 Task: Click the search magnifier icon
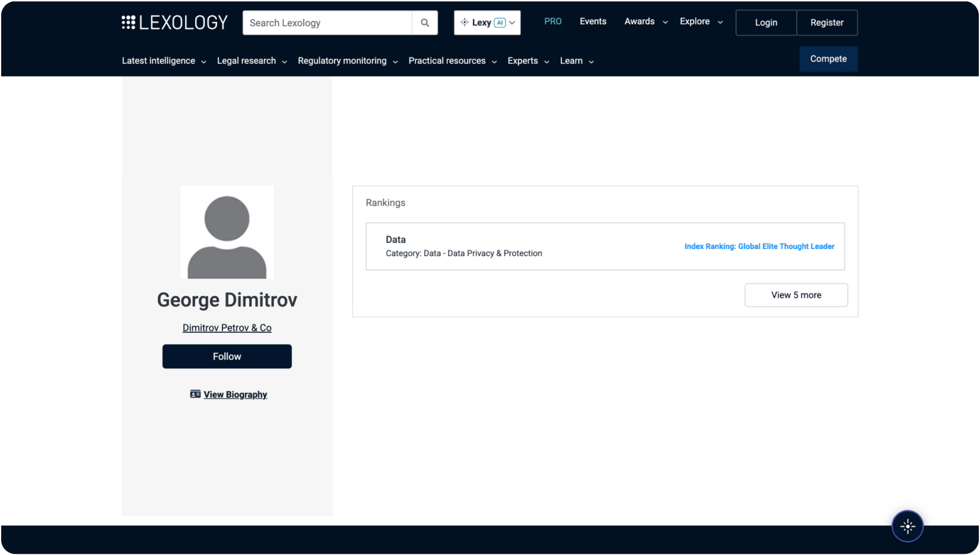[425, 23]
